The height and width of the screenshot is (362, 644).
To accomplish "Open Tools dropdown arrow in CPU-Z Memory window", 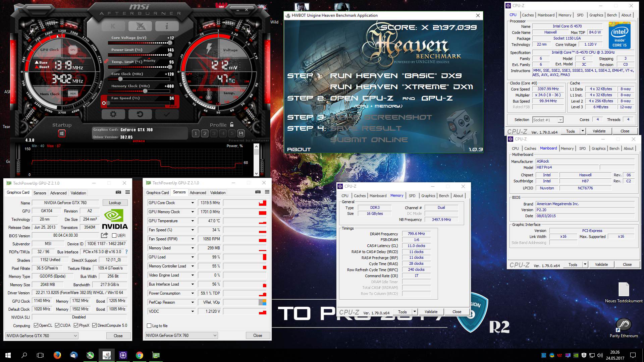I will [415, 312].
